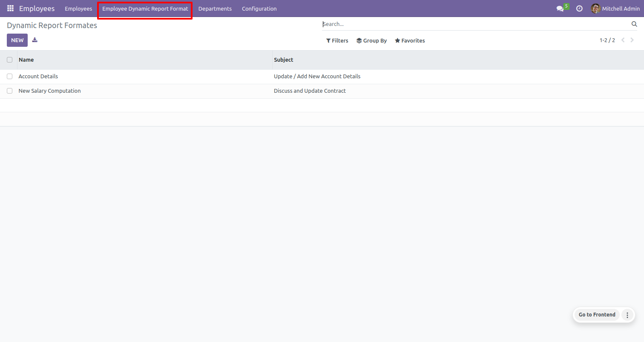Click the download/export records icon

pyautogui.click(x=35, y=40)
